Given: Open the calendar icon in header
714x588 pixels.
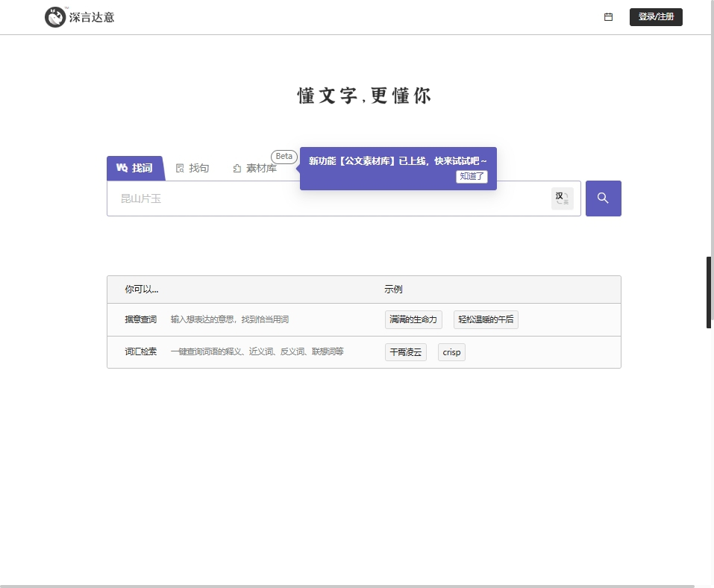Looking at the screenshot, I should 608,17.
